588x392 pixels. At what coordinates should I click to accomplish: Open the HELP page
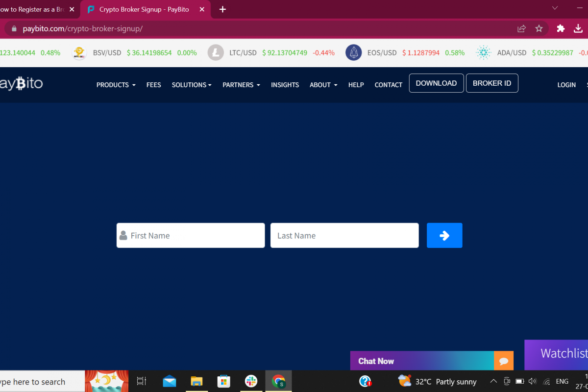pyautogui.click(x=356, y=85)
